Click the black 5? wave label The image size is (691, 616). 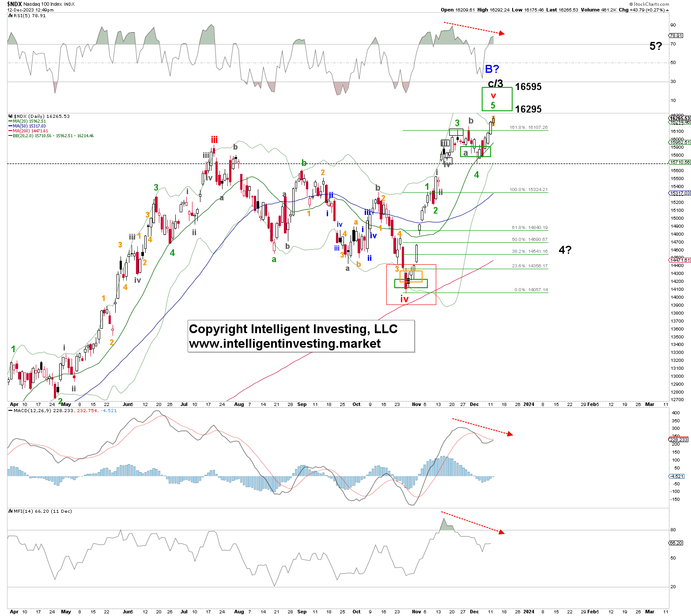coord(656,46)
